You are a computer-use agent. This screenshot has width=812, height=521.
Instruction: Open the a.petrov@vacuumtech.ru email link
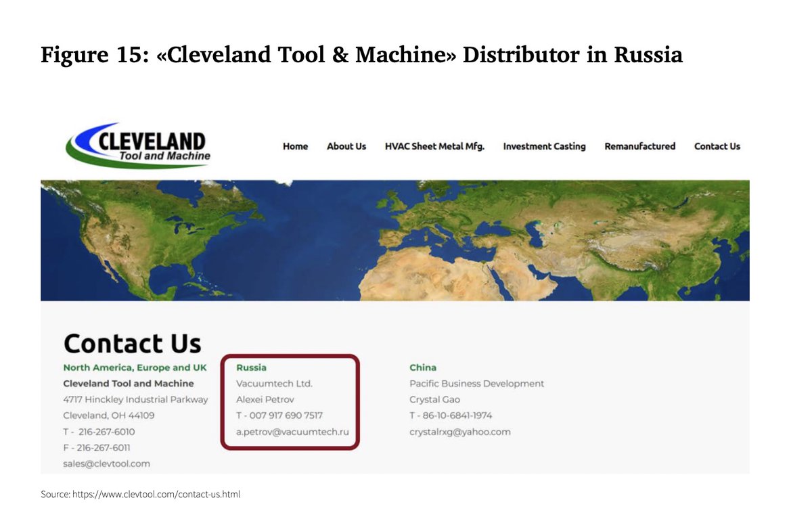(292, 432)
